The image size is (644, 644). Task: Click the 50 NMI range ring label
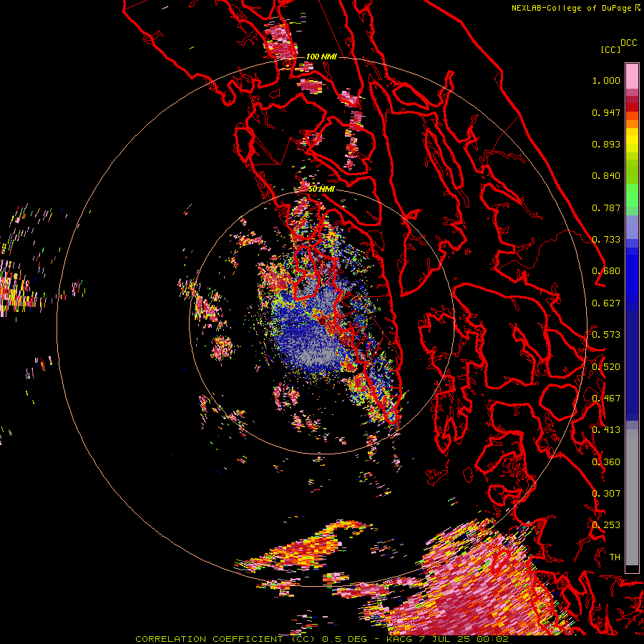[321, 190]
